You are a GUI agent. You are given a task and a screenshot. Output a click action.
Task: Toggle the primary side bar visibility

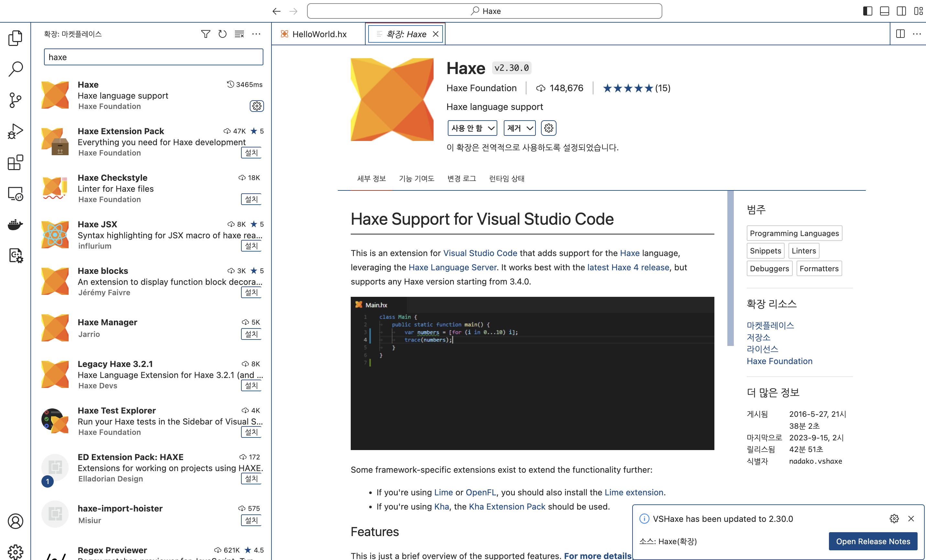tap(867, 11)
